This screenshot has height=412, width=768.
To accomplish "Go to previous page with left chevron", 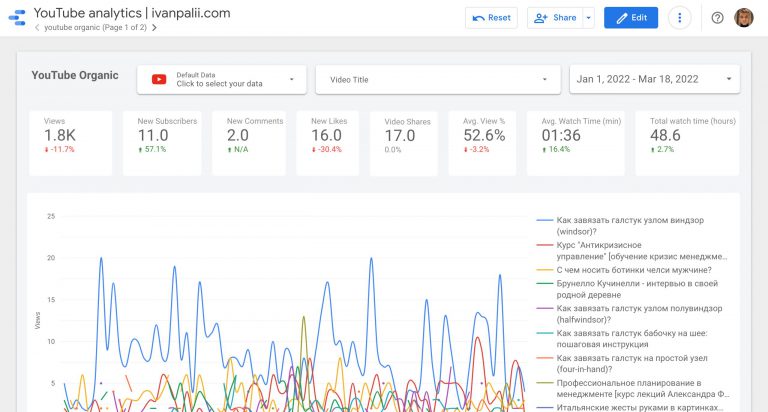I will pos(37,28).
